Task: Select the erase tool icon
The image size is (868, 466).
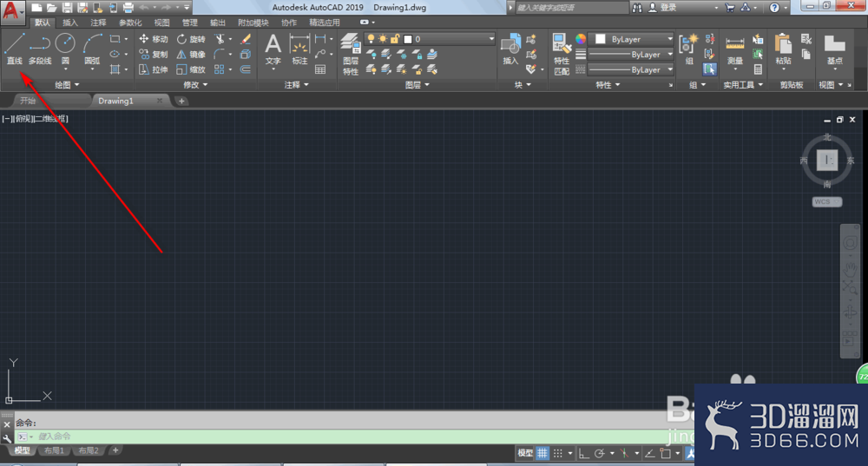Action: tap(246, 39)
